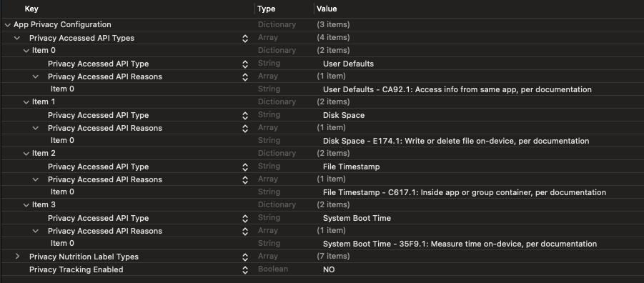
Task: Click the User Defaults API type value
Action: click(x=348, y=64)
